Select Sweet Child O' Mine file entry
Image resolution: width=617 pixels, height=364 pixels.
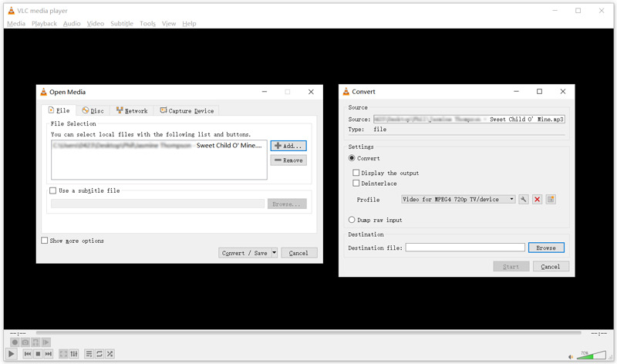(159, 145)
